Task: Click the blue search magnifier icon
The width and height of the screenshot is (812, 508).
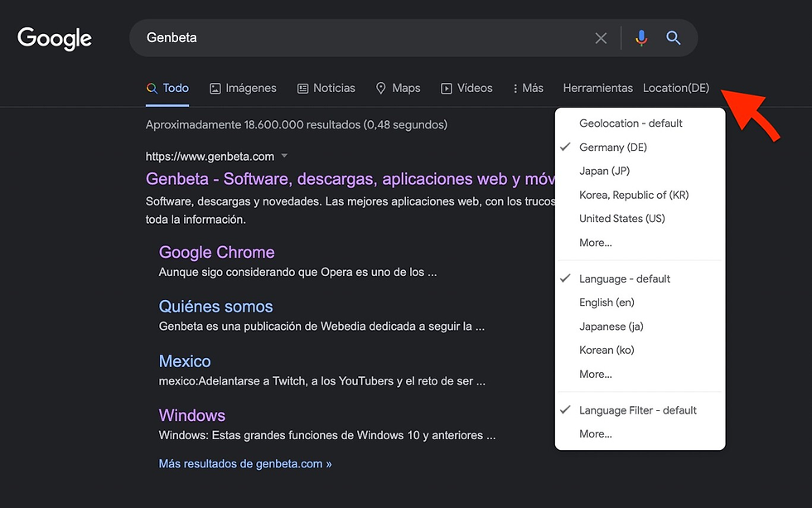Action: (674, 38)
